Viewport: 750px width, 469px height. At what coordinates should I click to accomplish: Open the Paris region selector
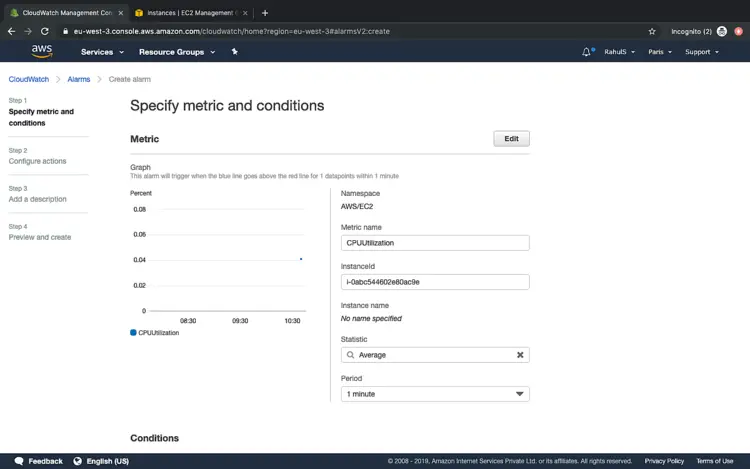click(658, 52)
